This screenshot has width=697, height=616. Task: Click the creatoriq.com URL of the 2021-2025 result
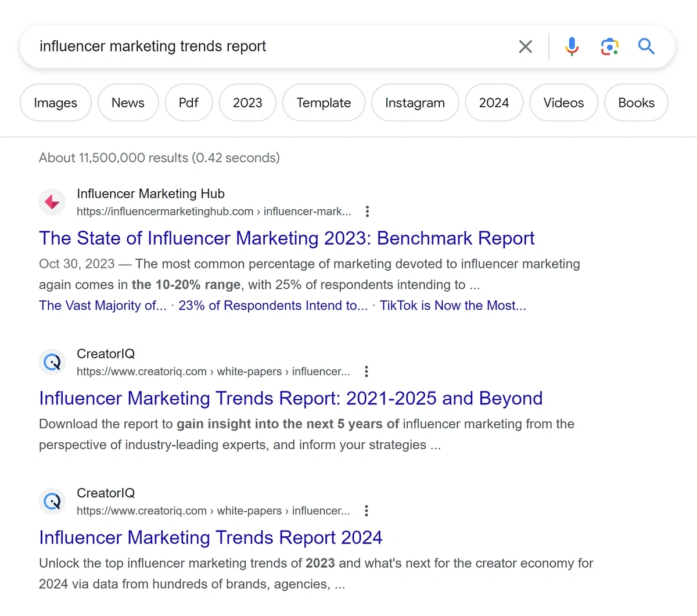[213, 371]
